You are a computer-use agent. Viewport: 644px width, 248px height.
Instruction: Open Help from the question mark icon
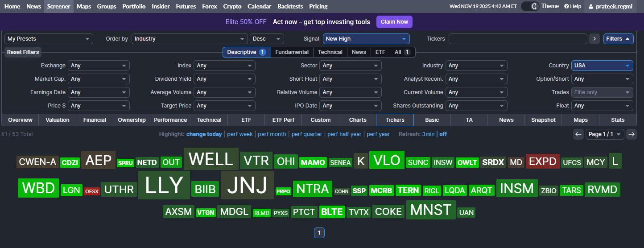(x=573, y=6)
